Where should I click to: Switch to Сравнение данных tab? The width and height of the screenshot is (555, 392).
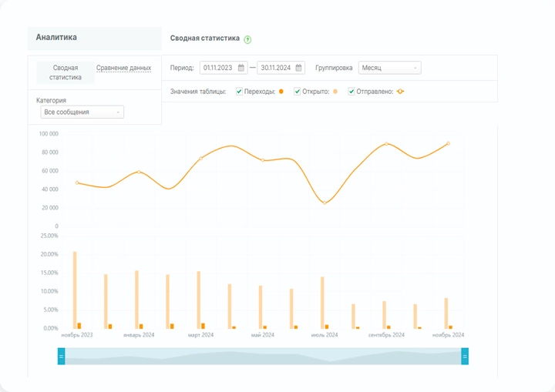point(123,68)
